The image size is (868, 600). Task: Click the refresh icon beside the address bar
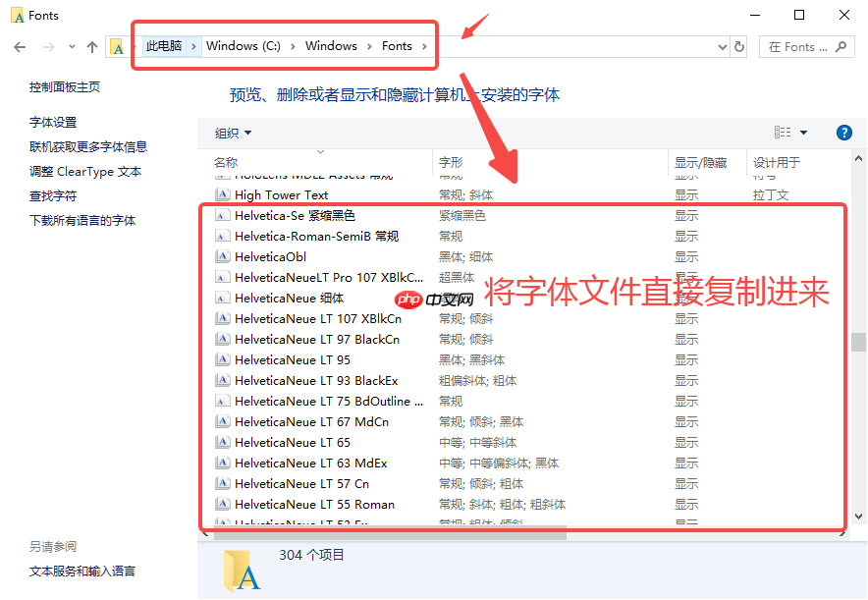tap(737, 45)
